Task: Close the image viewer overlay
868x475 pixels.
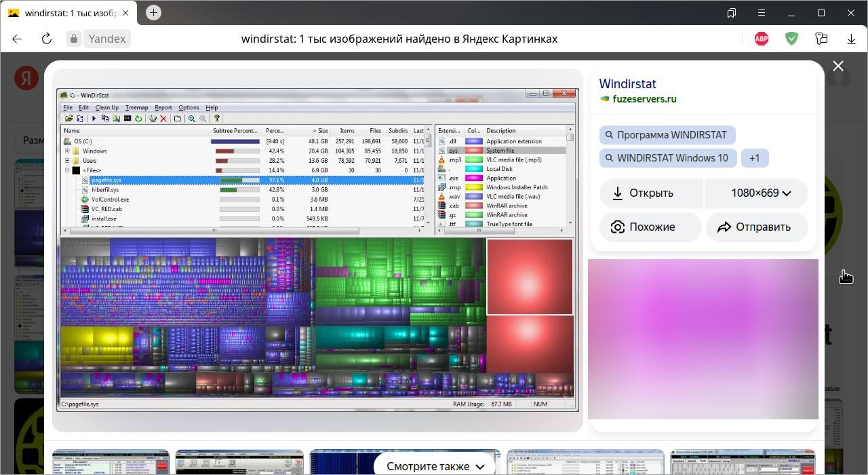Action: tap(838, 66)
